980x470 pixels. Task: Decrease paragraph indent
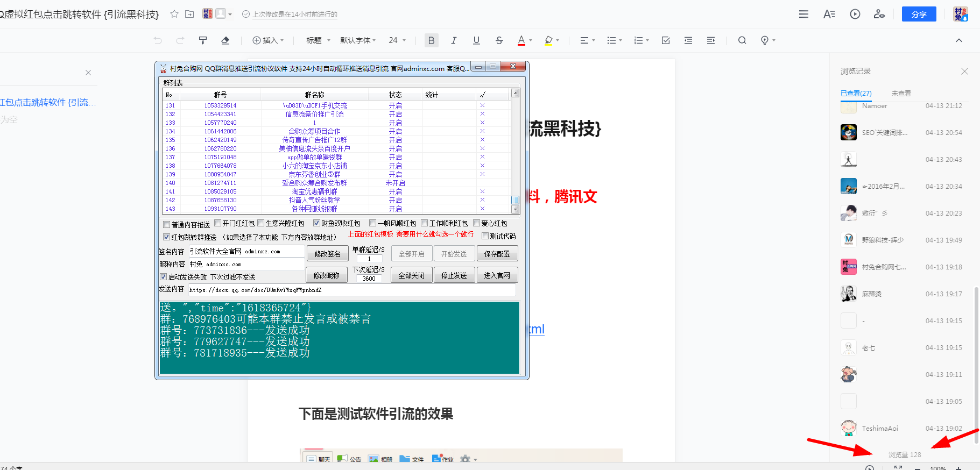point(688,40)
